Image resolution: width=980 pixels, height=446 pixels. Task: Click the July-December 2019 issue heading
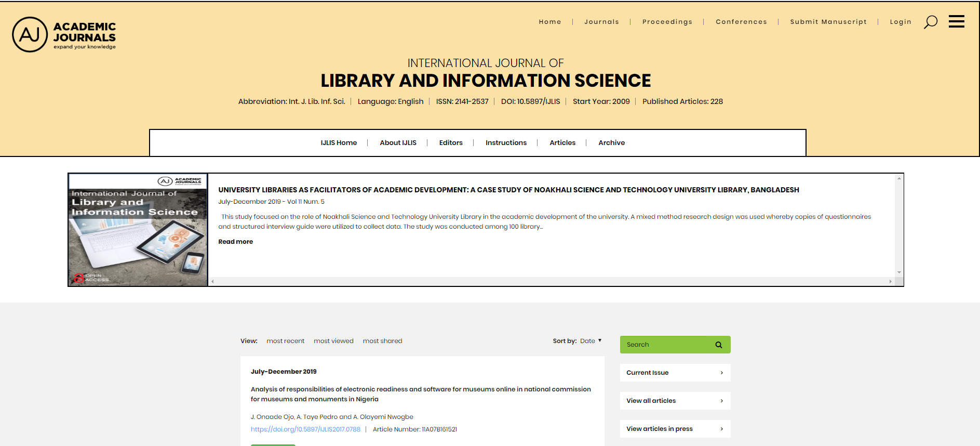coord(284,372)
